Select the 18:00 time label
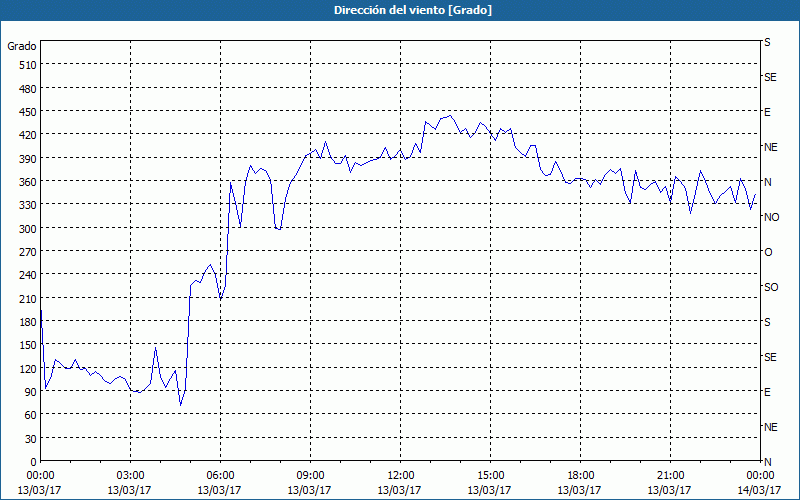Viewport: 800px width, 500px height. coord(580,476)
